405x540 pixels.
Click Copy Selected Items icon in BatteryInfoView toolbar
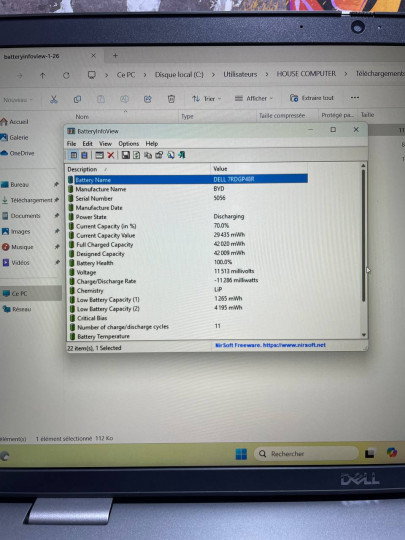(148, 155)
